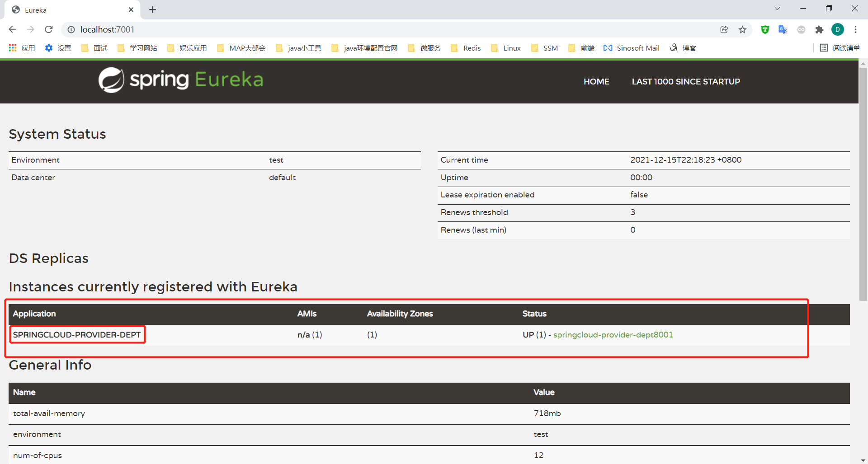
Task: Select the Application column header
Action: [34, 314]
